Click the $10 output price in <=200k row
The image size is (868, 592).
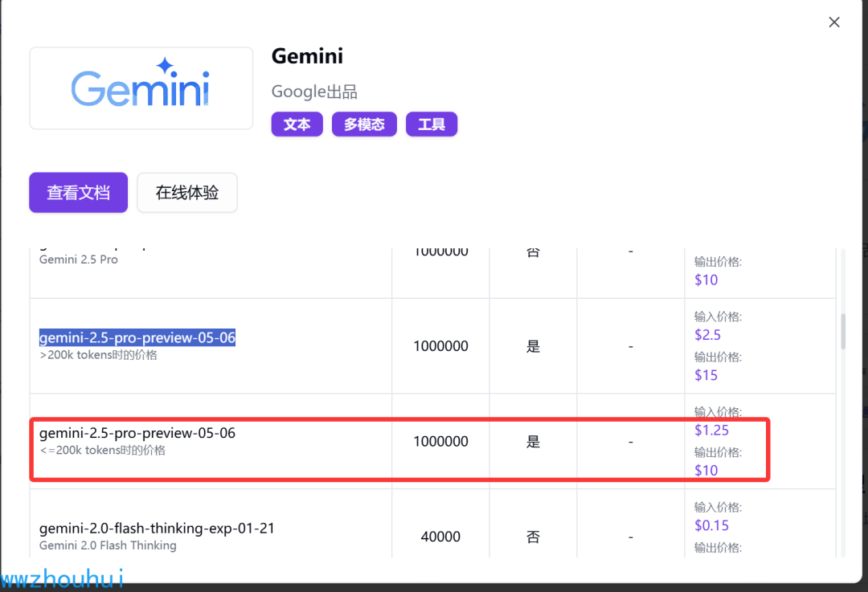(706, 470)
